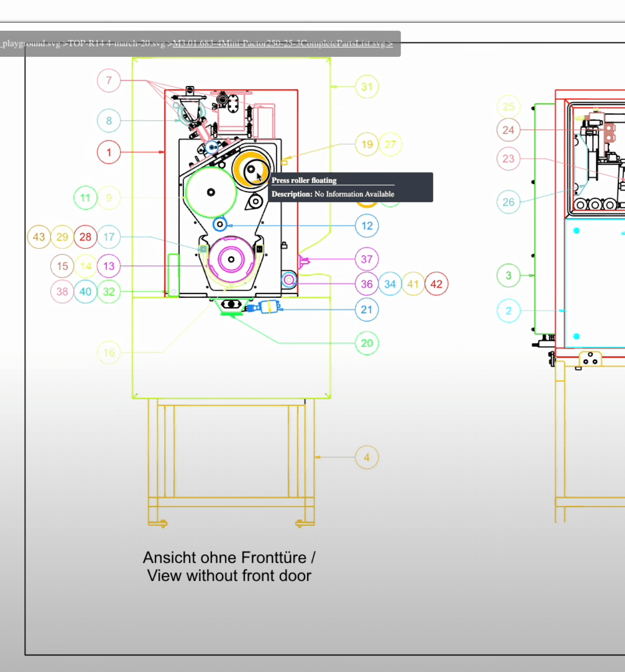Pick the green callout number 20

(367, 343)
